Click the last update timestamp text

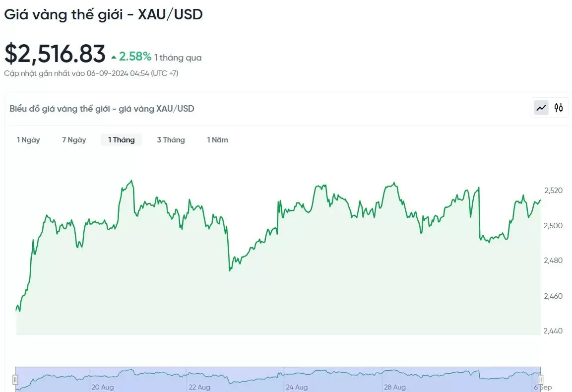[x=91, y=73]
